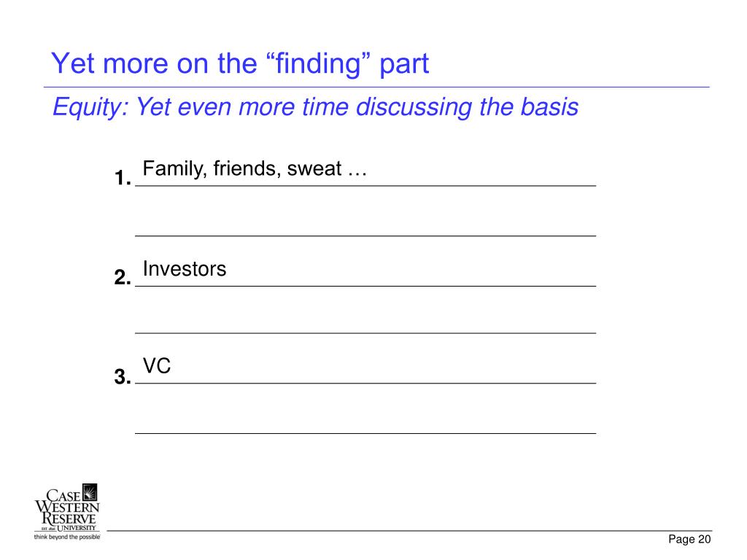747x560 pixels.
Task: Click the quoted word 'finding' in the title
Action: click(320, 63)
